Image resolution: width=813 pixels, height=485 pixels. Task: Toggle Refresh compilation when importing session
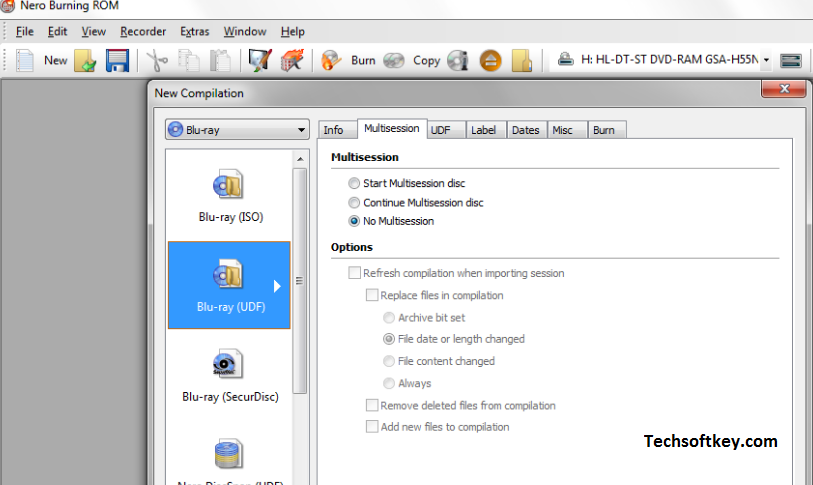[x=355, y=273]
